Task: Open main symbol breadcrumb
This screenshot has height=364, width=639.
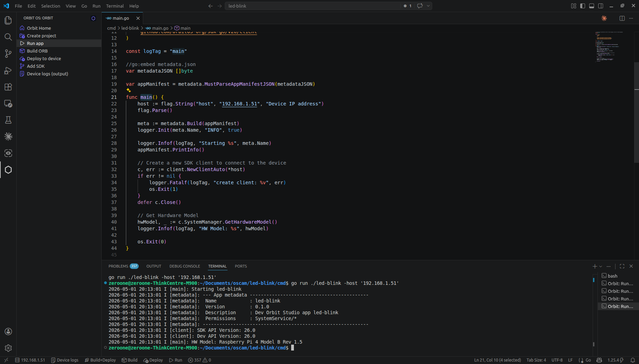Action: [x=183, y=28]
